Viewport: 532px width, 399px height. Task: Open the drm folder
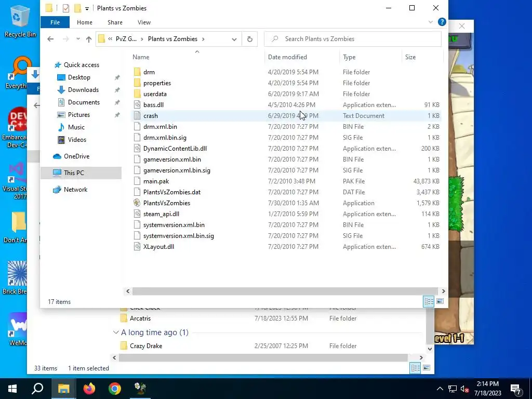click(x=149, y=72)
